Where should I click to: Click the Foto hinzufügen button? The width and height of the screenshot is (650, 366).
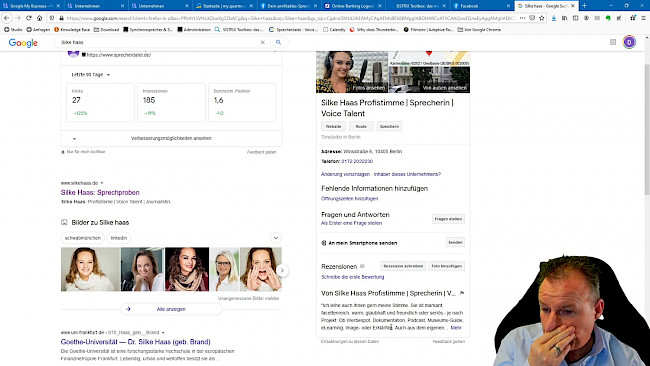click(446, 266)
